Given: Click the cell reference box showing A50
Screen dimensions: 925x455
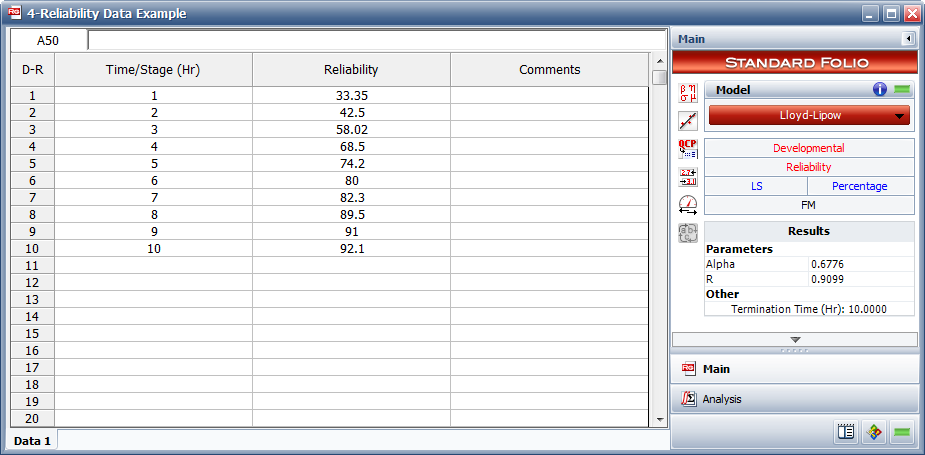Looking at the screenshot, I should tap(48, 41).
